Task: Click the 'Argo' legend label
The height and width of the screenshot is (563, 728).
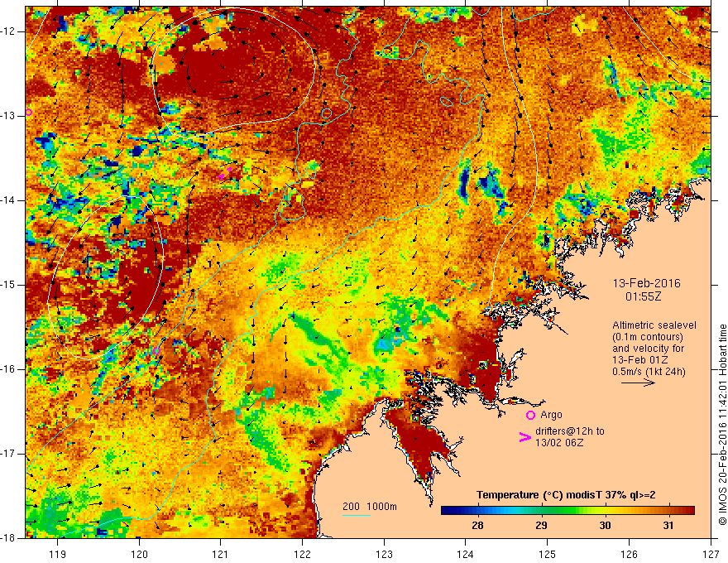Action: point(551,415)
